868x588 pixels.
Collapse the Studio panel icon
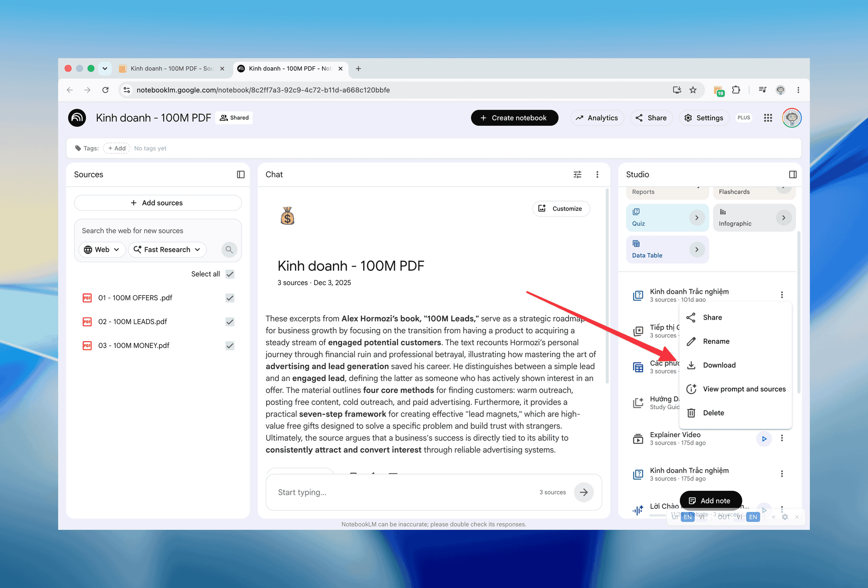(793, 174)
